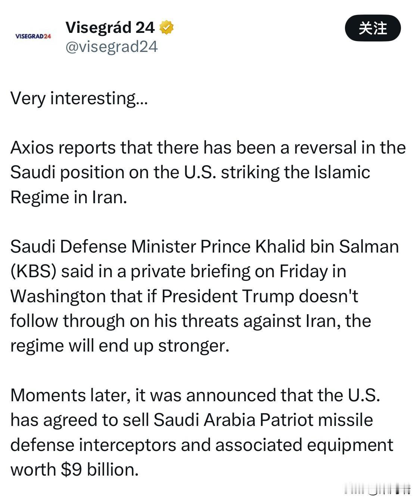The image size is (420, 504).
Task: Click the "(KBS)" abbreviation in the text
Action: (x=34, y=272)
